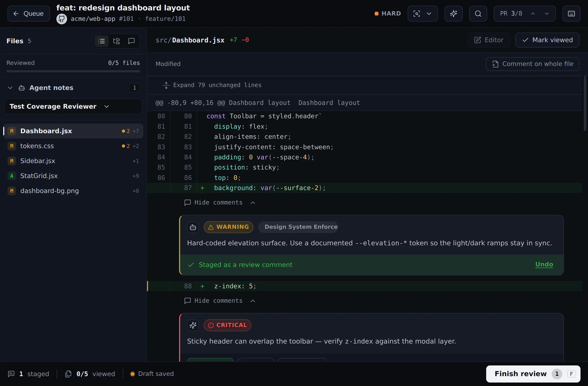The image size is (588, 386).
Task: Open StatGrid.jsx file
Action: coord(73,176)
